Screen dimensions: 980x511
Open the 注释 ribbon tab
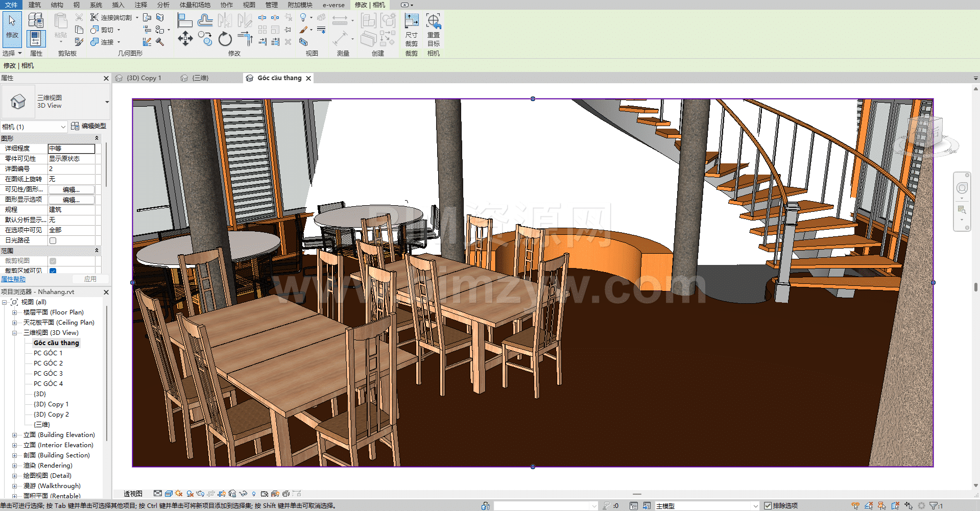click(141, 5)
